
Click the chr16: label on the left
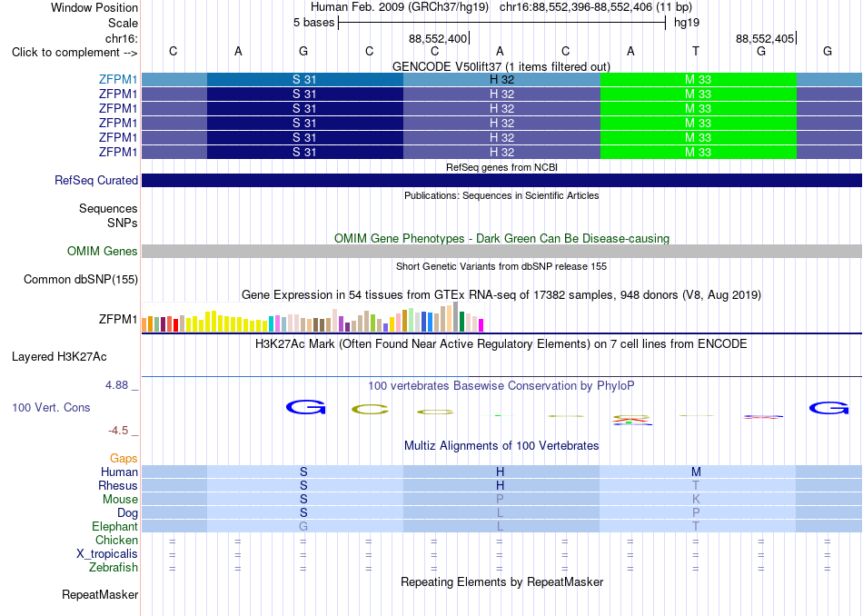click(121, 38)
